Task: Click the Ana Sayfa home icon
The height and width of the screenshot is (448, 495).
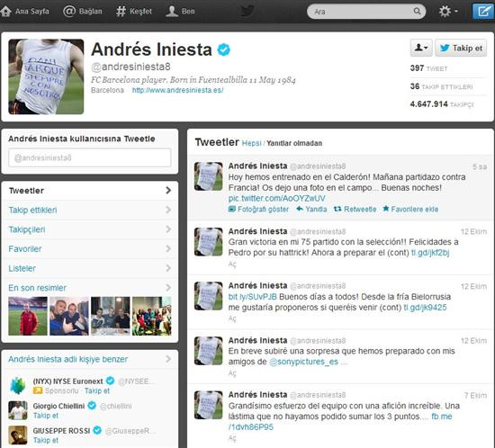Action: point(5,11)
